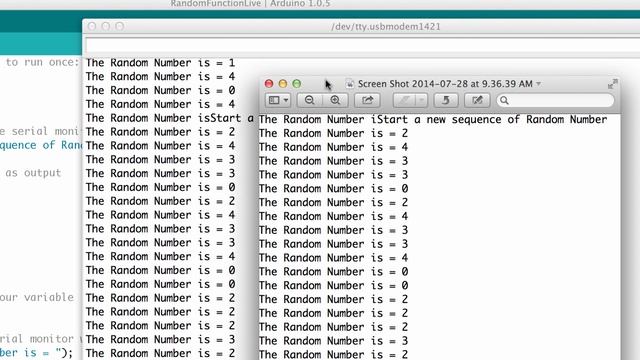
Task: Click the serial monitor's inactive close button
Action: [92, 27]
